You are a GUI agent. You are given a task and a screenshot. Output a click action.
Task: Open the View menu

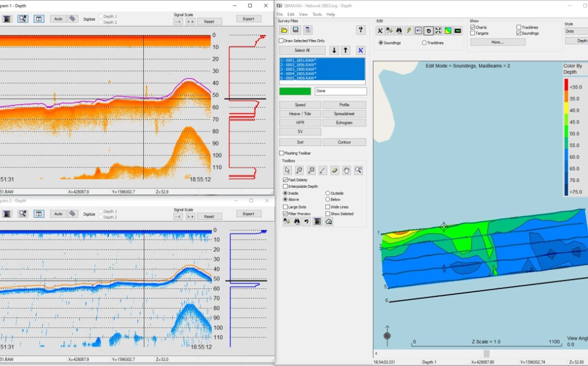point(303,14)
